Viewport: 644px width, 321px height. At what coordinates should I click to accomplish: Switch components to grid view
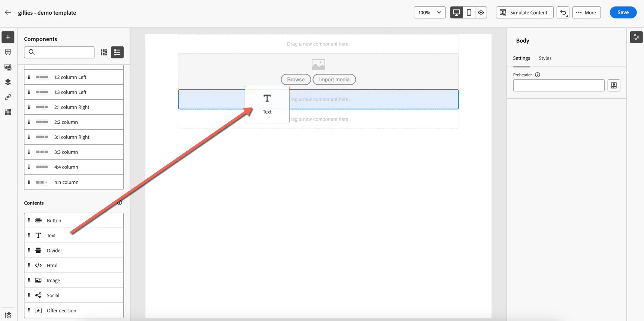104,52
